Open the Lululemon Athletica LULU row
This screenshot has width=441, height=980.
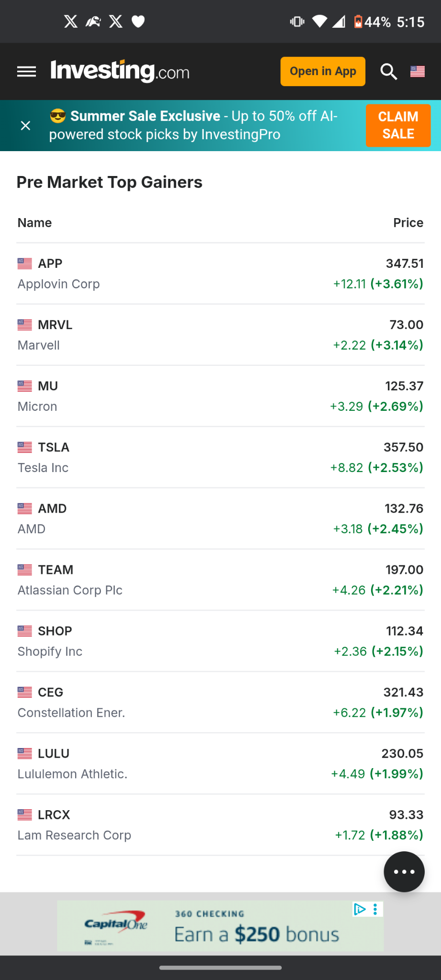pos(220,763)
